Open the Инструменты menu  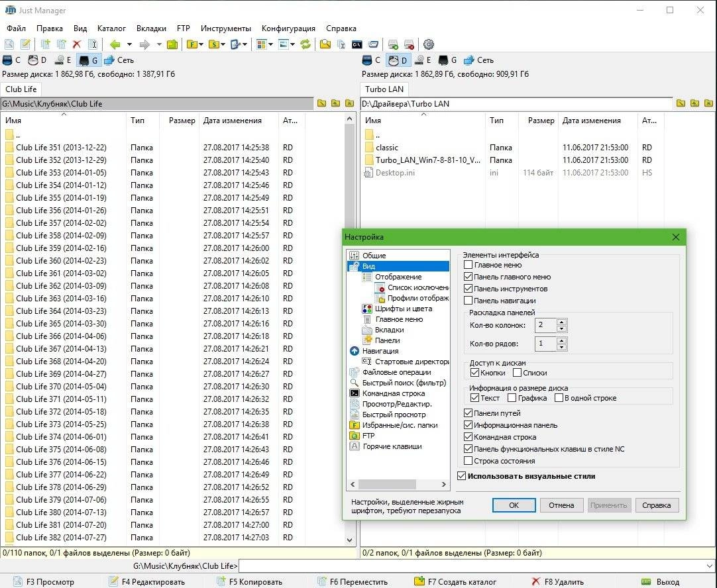point(225,28)
